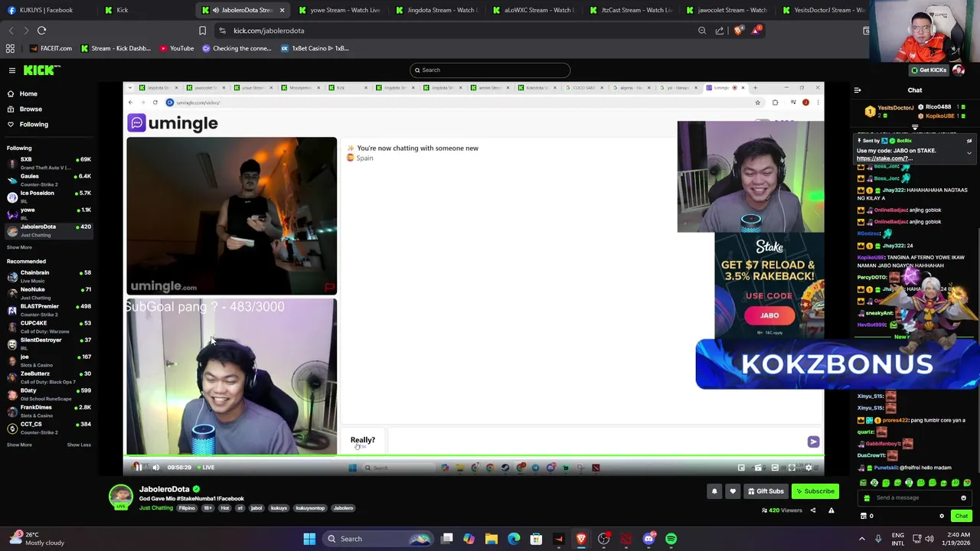Toggle theater mode on player
The height and width of the screenshot is (551, 980).
pos(775,468)
